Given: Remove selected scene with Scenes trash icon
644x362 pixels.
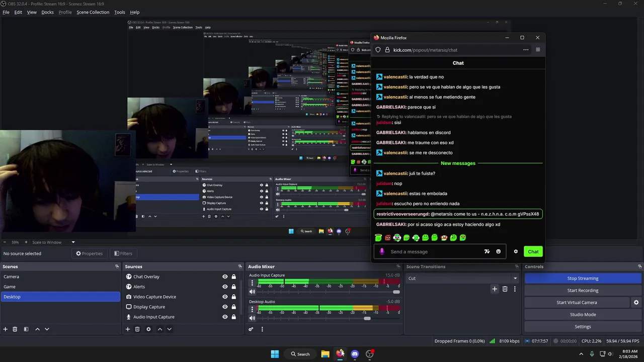Looking at the screenshot, I should tap(15, 329).
